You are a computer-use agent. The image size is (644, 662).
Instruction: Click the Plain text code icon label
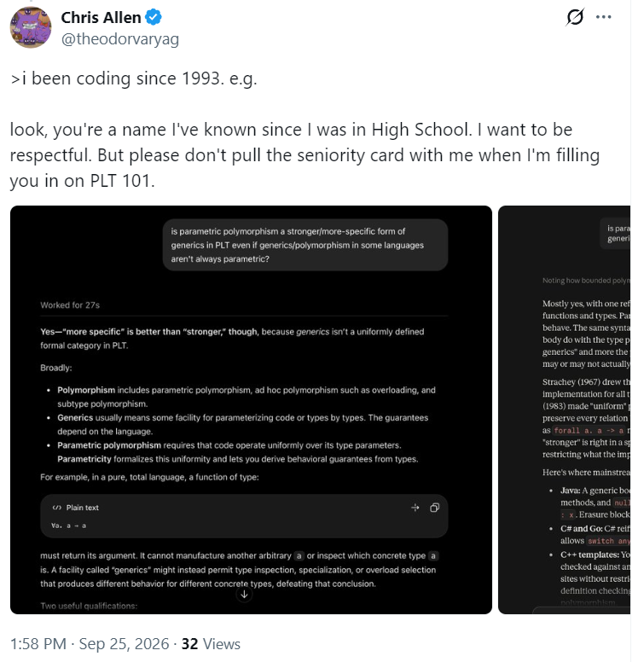point(76,508)
